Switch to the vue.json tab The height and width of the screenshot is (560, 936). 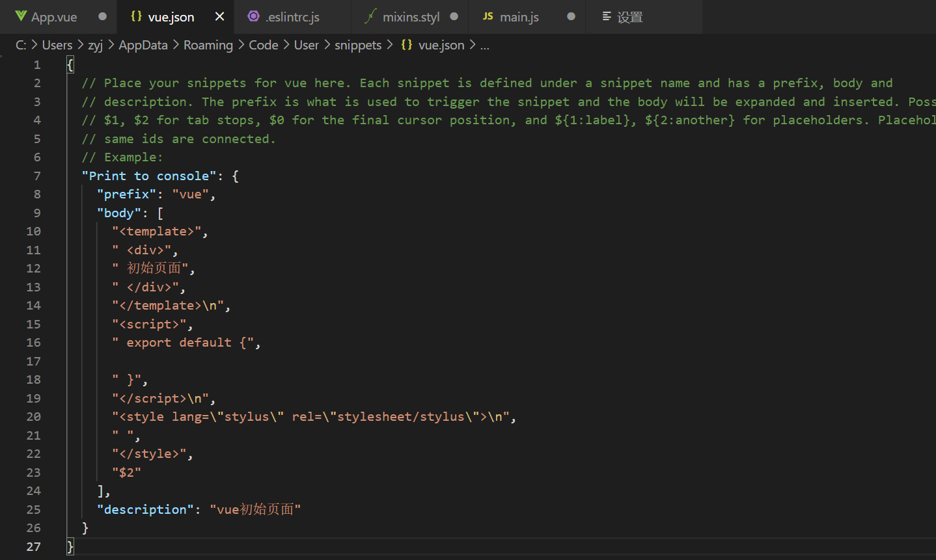(176, 17)
